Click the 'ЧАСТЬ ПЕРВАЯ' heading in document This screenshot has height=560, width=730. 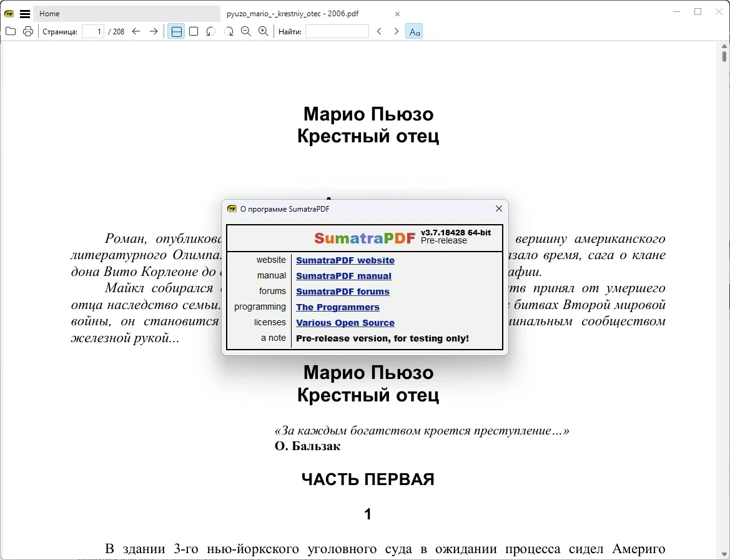368,479
